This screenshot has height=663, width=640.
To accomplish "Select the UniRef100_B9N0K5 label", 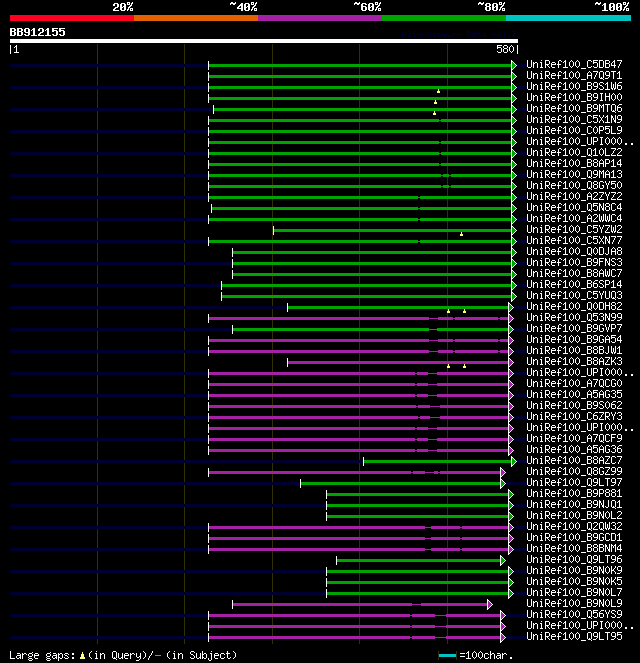I will point(574,581).
